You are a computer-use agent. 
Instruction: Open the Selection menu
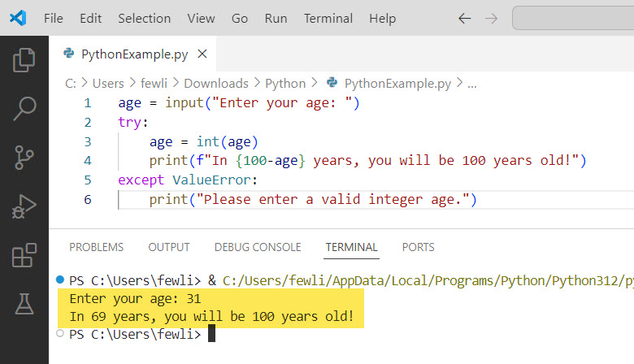point(145,18)
